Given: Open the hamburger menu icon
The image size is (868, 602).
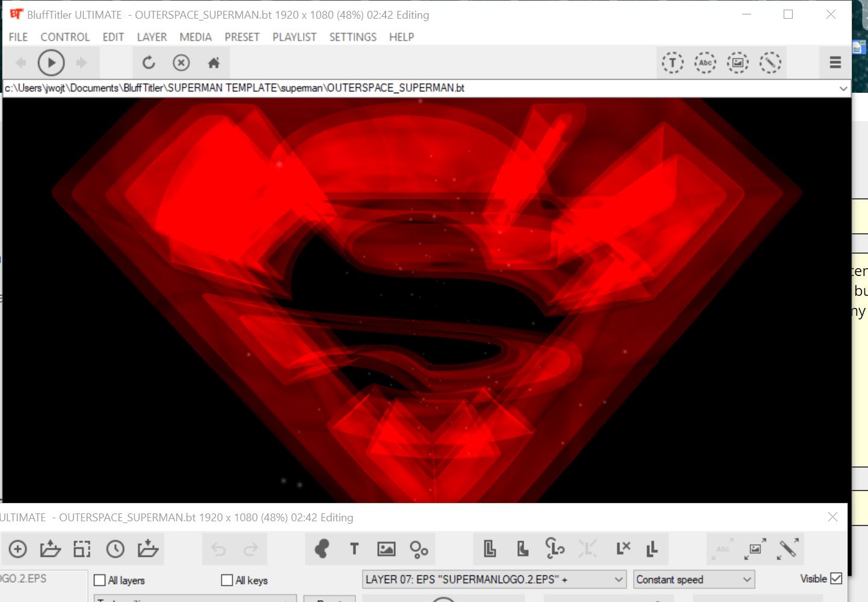Looking at the screenshot, I should pyautogui.click(x=835, y=63).
